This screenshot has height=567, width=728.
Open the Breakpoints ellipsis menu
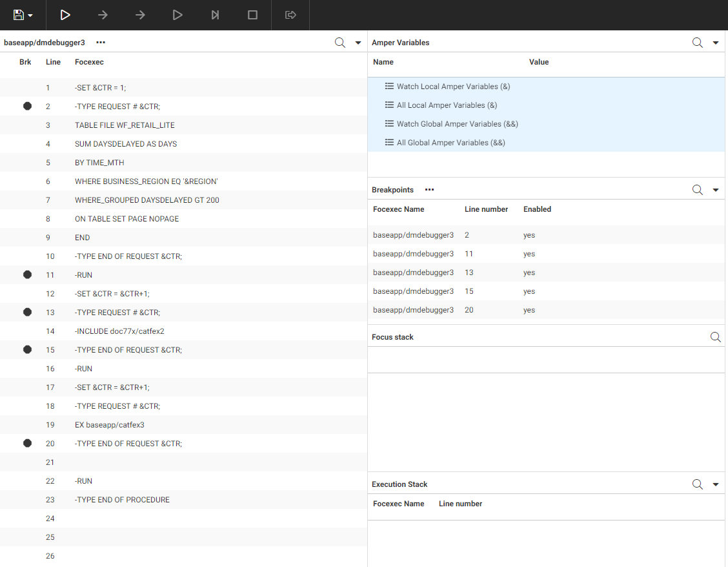429,190
